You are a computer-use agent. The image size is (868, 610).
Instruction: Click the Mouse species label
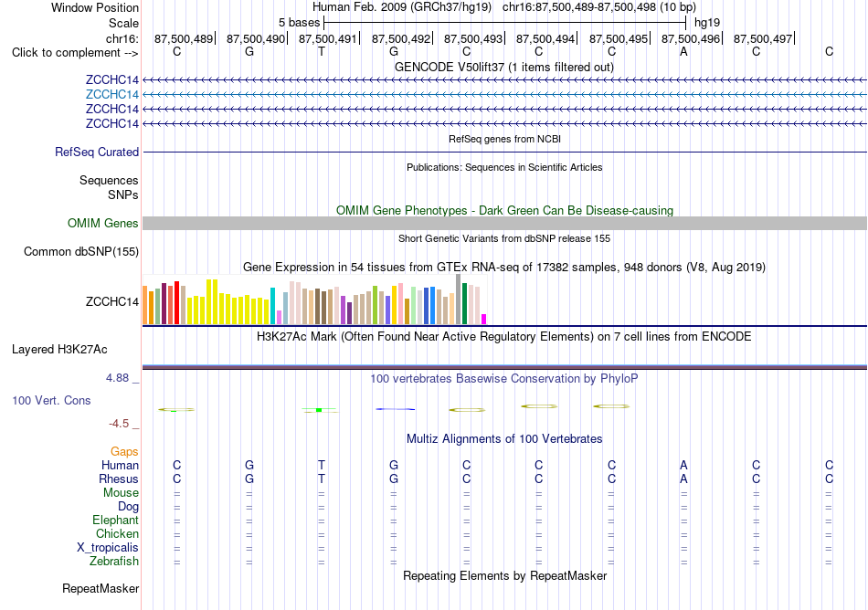tap(121, 493)
